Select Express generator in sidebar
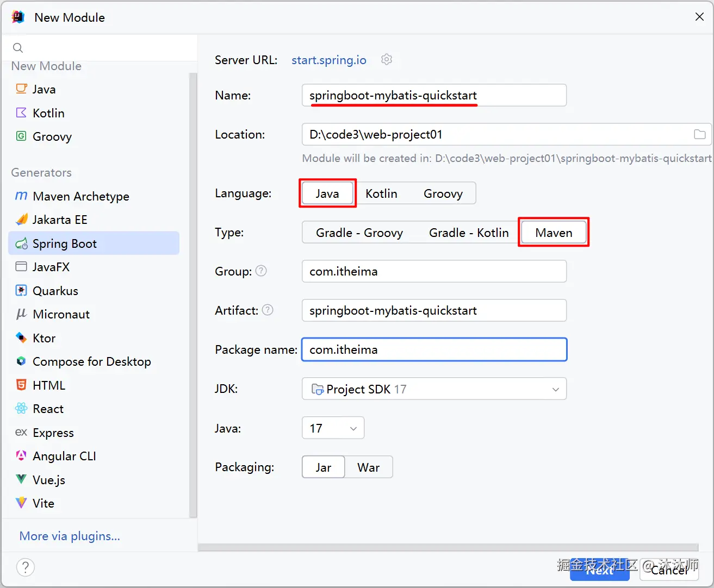 94,433
